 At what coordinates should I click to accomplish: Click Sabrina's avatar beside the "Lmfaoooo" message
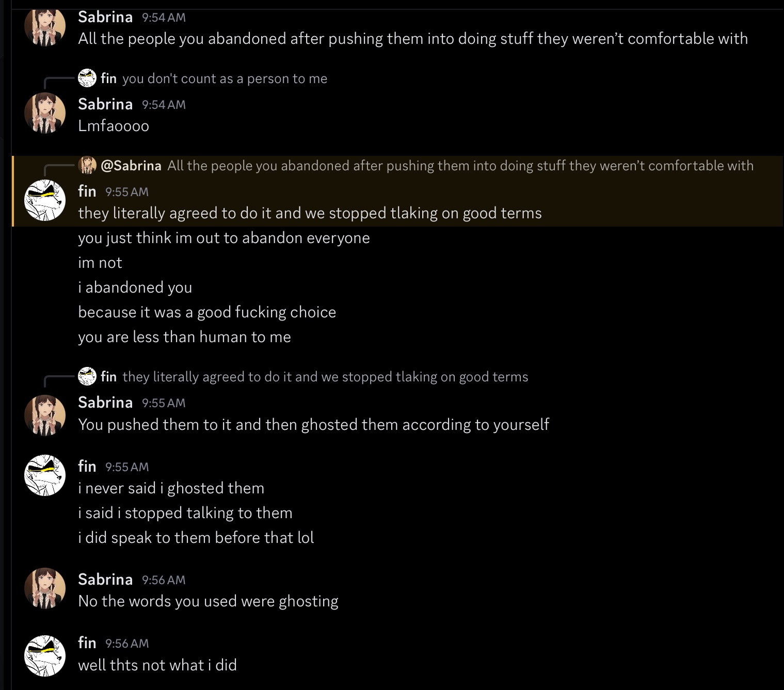tap(45, 113)
